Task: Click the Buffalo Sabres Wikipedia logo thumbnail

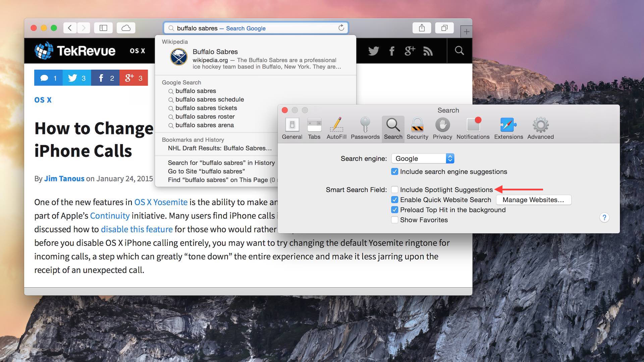Action: click(178, 57)
